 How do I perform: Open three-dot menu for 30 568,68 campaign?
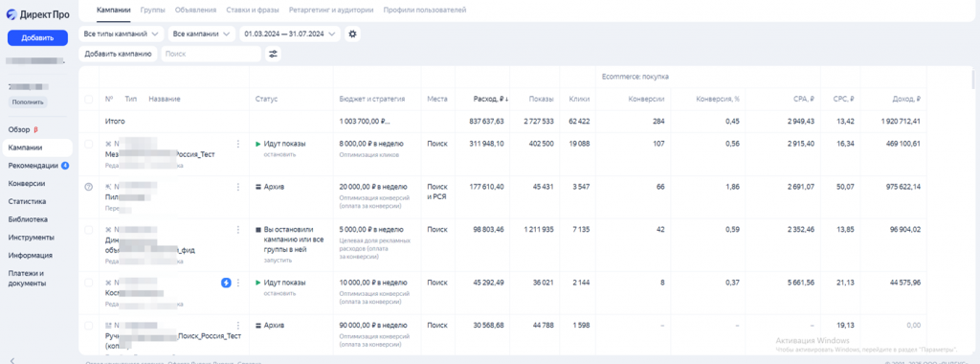(x=237, y=326)
